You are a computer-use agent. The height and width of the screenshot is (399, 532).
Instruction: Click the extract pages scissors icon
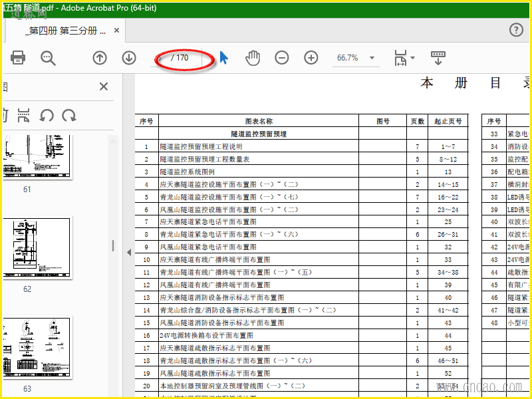pos(23,115)
